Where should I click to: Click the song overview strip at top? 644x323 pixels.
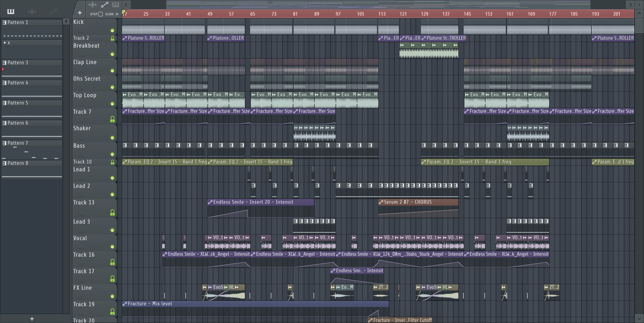coord(378,4)
